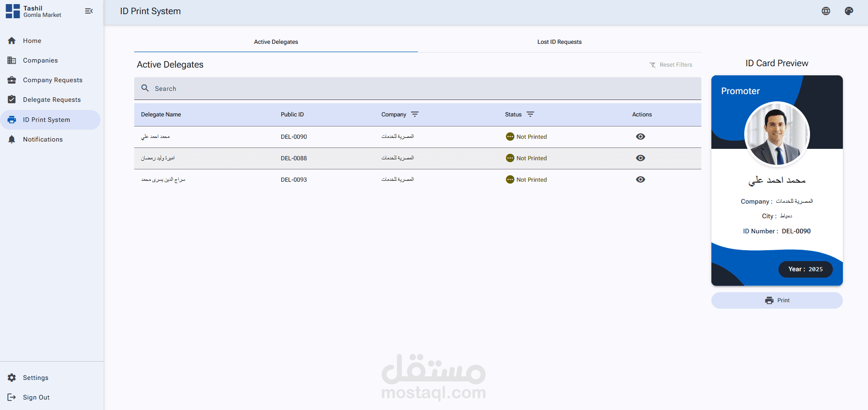The image size is (868, 410).
Task: View ID card for DEL-0093 via eye icon
Action: pos(641,179)
